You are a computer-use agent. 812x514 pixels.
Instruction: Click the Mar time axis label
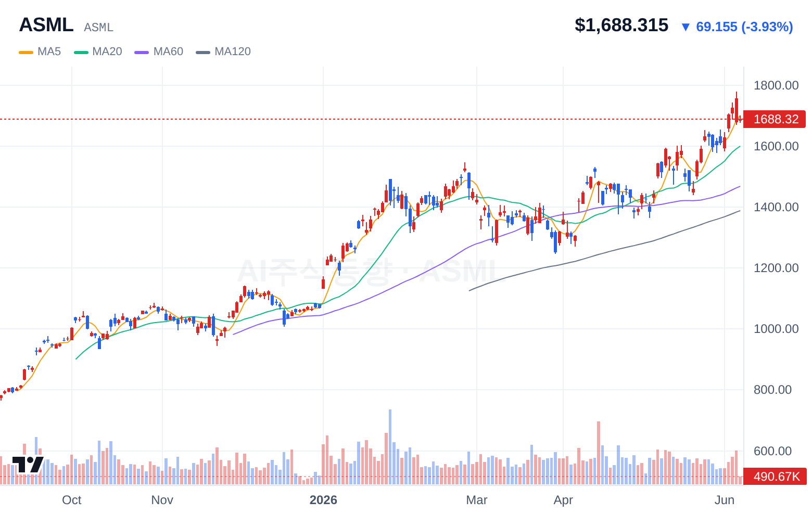coord(477,500)
